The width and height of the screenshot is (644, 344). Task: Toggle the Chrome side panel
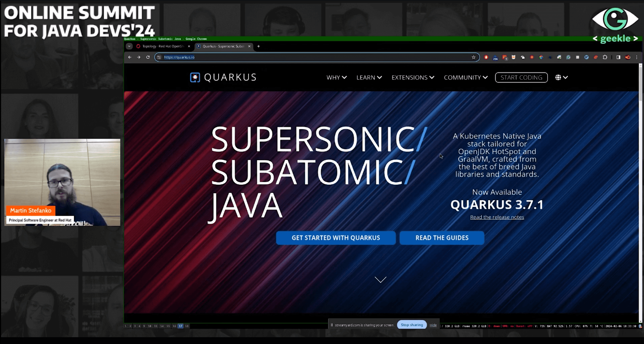pyautogui.click(x=618, y=57)
